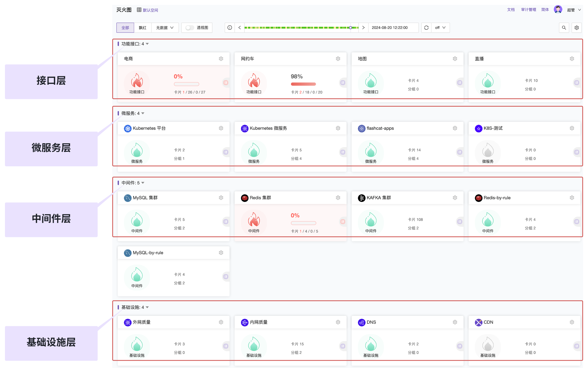Click the refresh icon button
This screenshot has width=588, height=373.
click(x=426, y=28)
